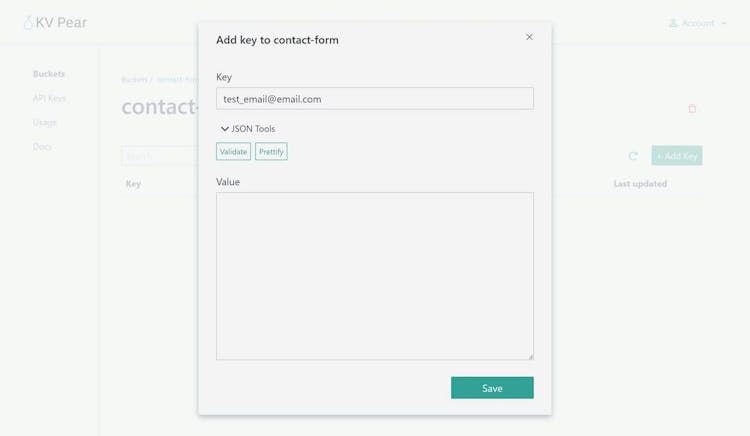
Task: Click the Prettify JSON button
Action: pyautogui.click(x=271, y=152)
